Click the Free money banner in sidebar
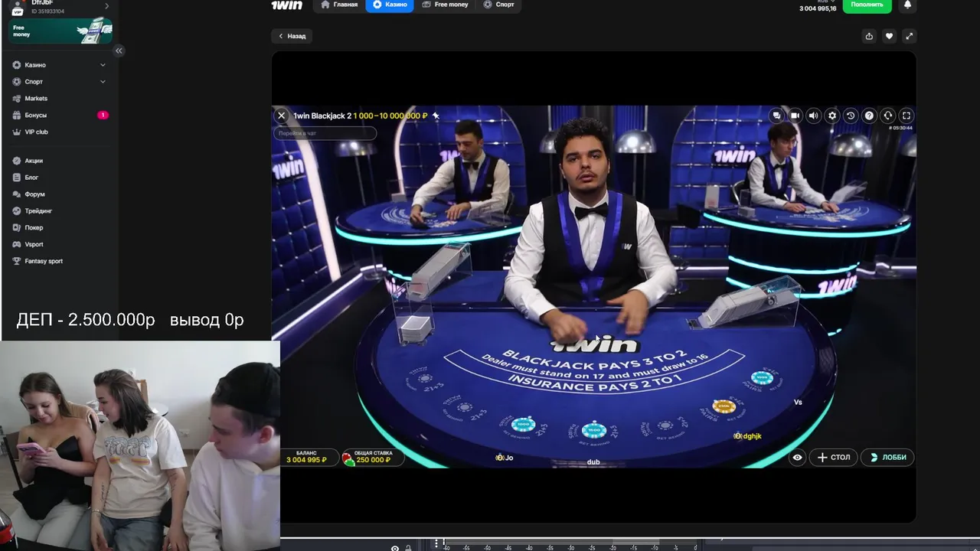 click(x=60, y=31)
